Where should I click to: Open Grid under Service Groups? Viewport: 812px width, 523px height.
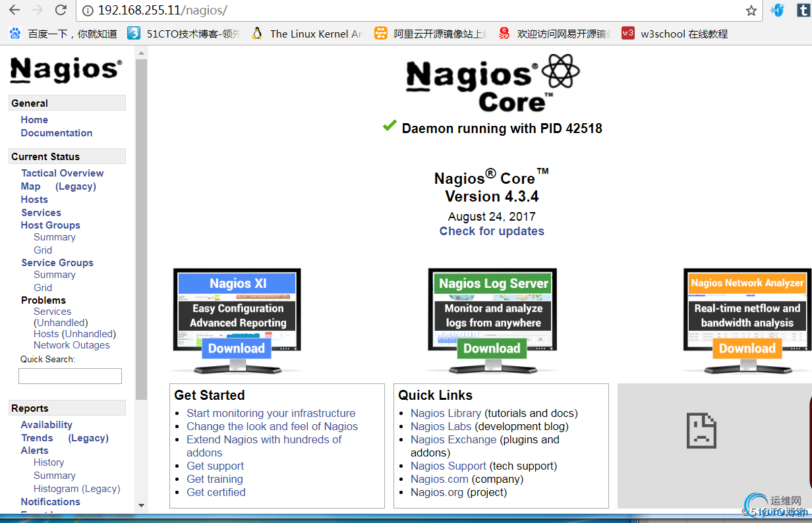[x=43, y=288]
